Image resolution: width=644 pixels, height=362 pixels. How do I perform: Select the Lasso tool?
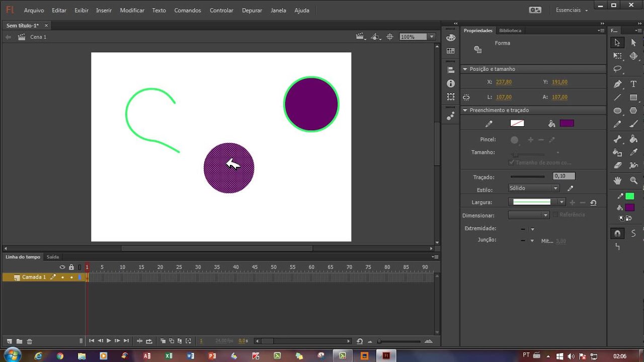pyautogui.click(x=617, y=69)
